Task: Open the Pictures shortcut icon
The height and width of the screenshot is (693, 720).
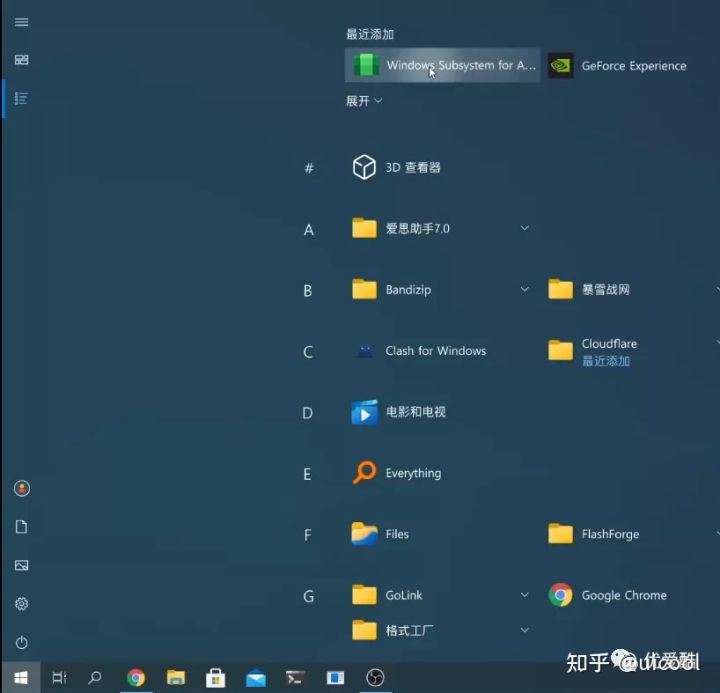Action: coord(21,565)
